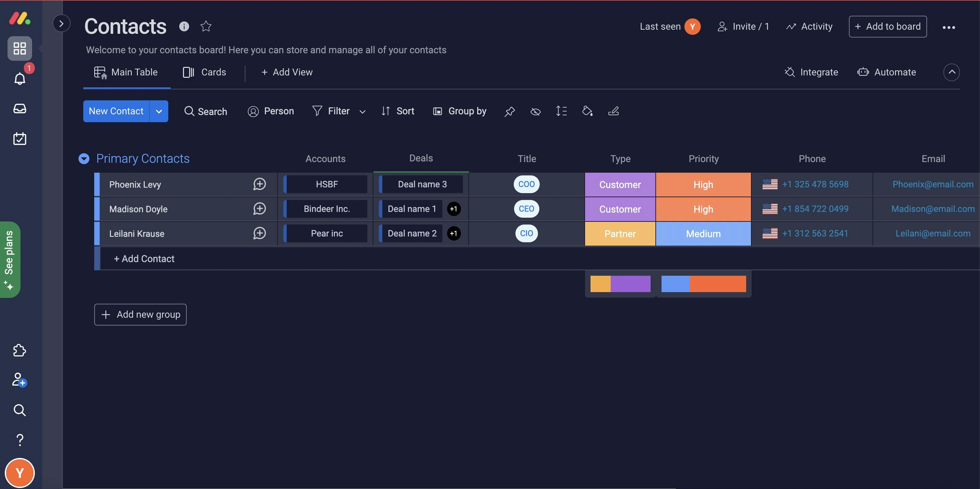Screen dimensions: 980x489
Task: Star the Contacts board as favorite
Action: pyautogui.click(x=206, y=26)
